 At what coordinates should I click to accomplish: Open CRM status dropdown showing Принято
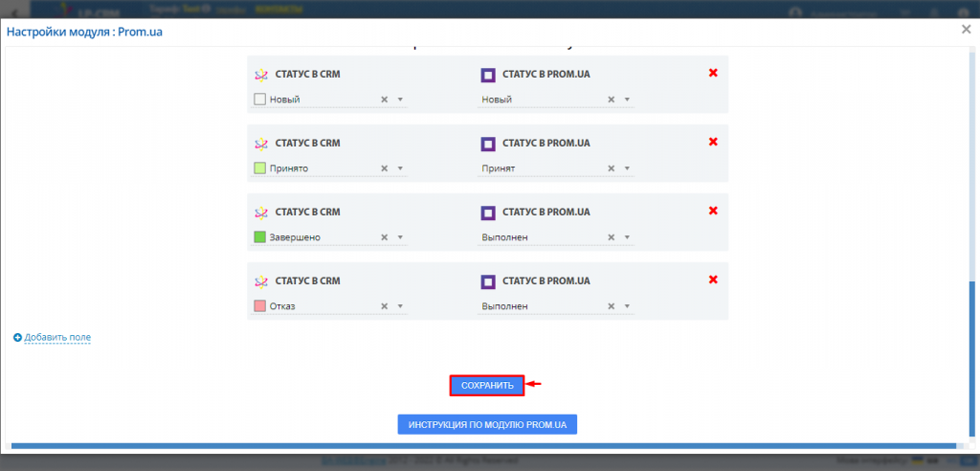400,168
